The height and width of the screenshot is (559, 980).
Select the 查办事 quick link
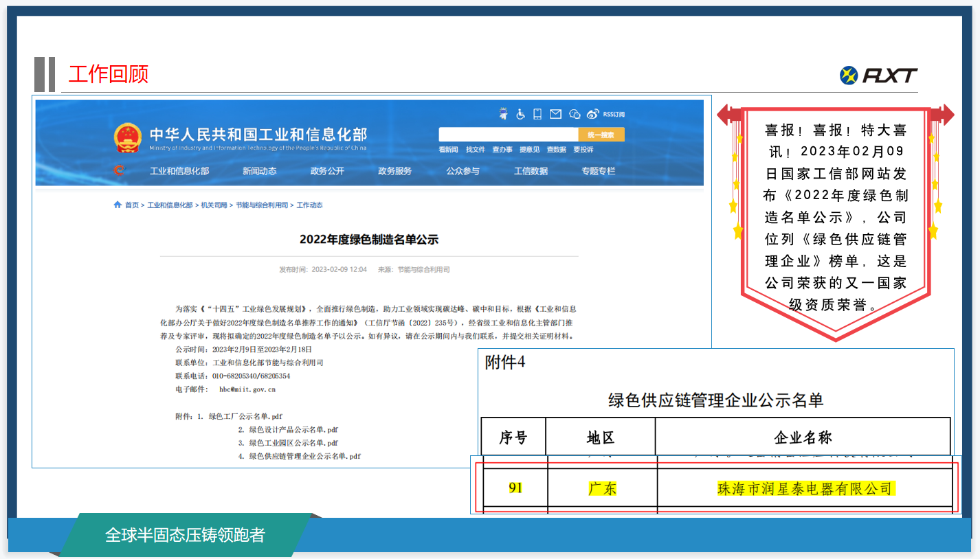coord(502,150)
